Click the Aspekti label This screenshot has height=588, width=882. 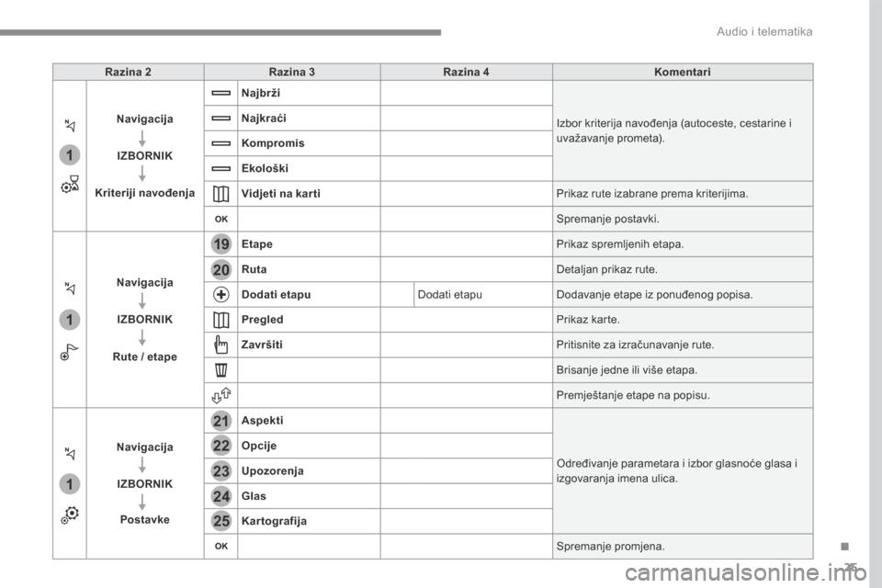point(262,420)
